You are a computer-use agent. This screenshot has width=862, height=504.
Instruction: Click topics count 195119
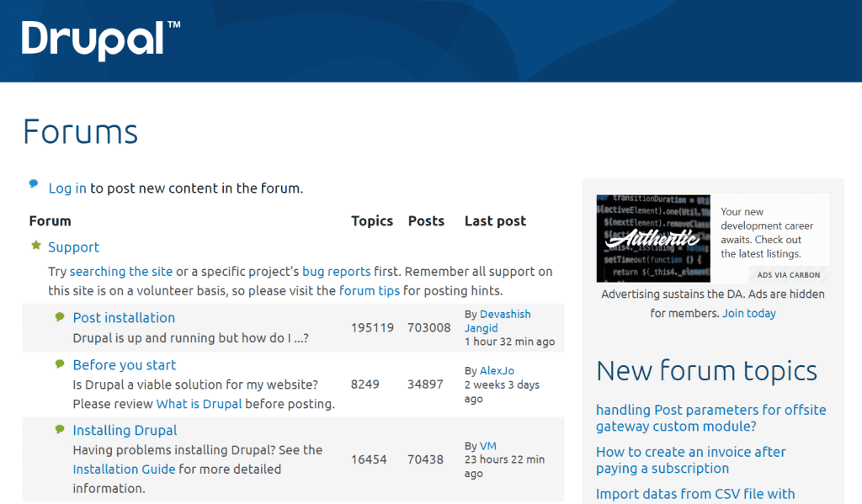[373, 327]
